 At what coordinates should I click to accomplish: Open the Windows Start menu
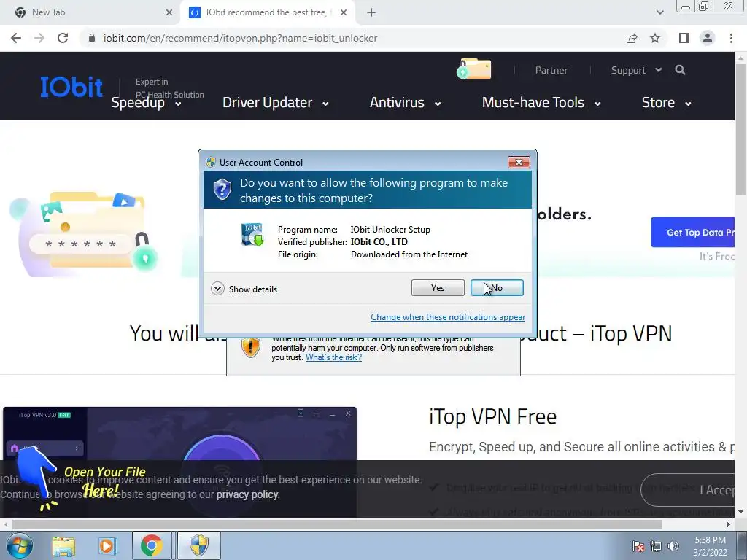19,545
